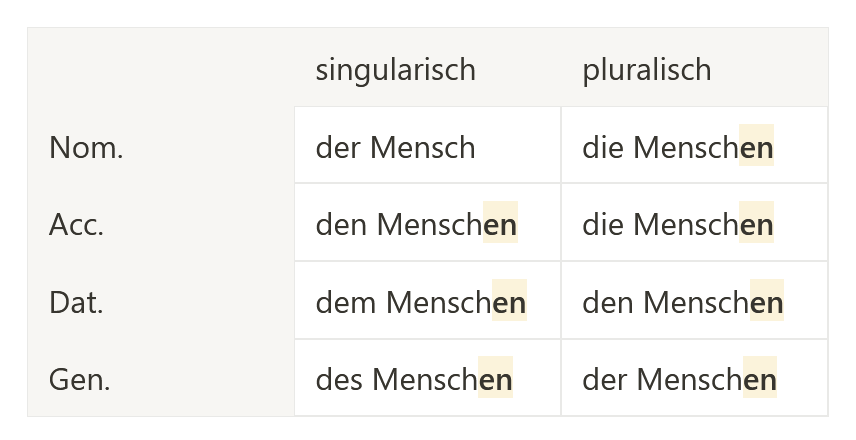Click the empty top-left header cell
The width and height of the screenshot is (856, 440).
(x=161, y=68)
